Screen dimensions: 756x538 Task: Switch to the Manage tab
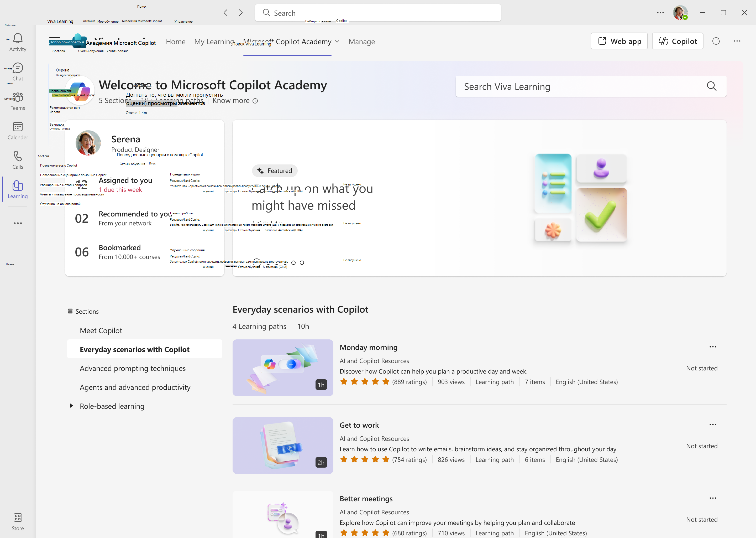click(x=362, y=42)
